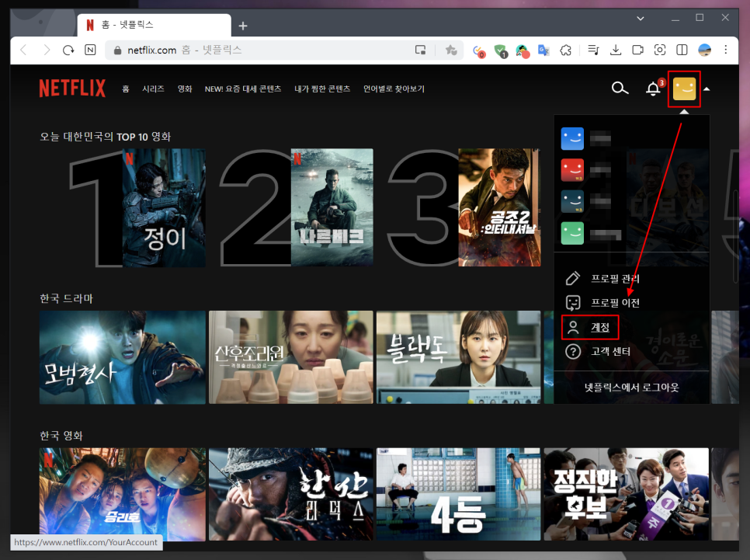Open the 4등 movie thumbnail
Image resolution: width=750 pixels, height=560 pixels.
click(458, 495)
